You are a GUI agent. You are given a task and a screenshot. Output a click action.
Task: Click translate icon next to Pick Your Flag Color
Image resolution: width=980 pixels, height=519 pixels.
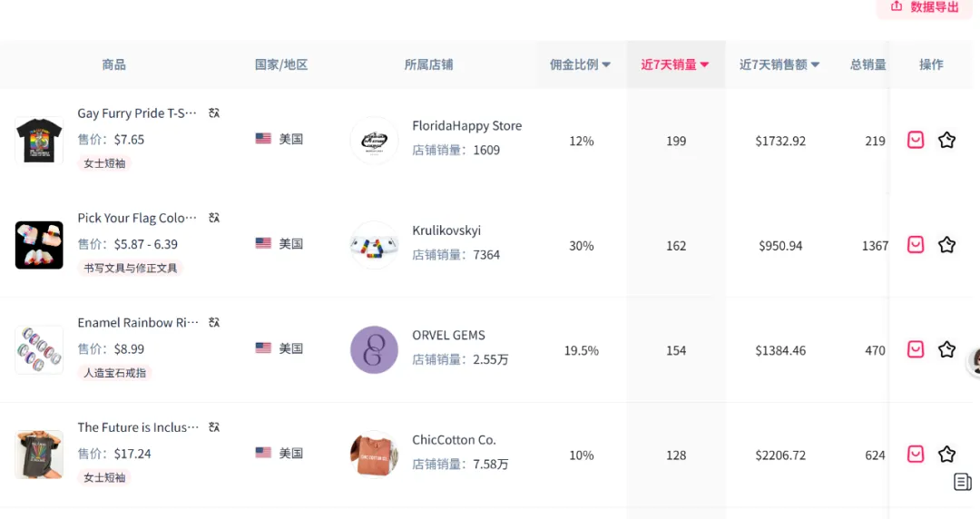pyautogui.click(x=214, y=218)
